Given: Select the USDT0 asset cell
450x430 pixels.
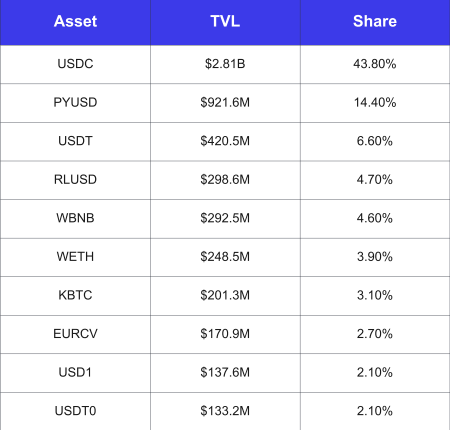Looking at the screenshot, I should pos(75,411).
